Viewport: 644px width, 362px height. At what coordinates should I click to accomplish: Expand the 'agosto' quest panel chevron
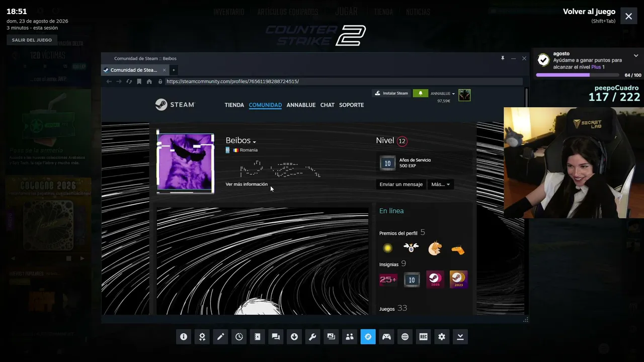636,56
